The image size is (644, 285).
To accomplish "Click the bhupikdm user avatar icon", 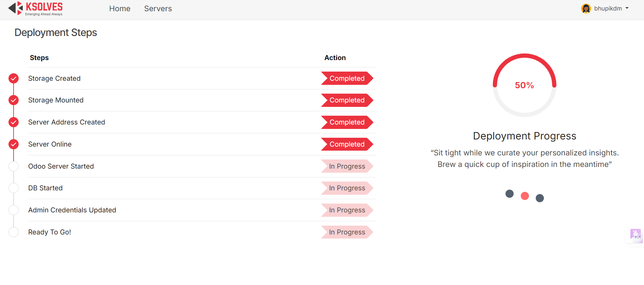I will (586, 8).
